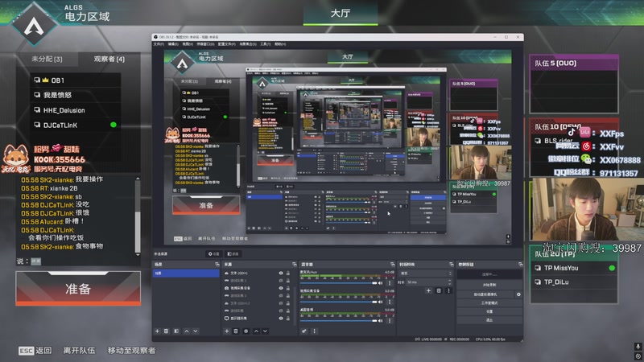644x362 pixels.
Task: Switch to 观察者 (4) tab in lobby
Action: pyautogui.click(x=109, y=59)
